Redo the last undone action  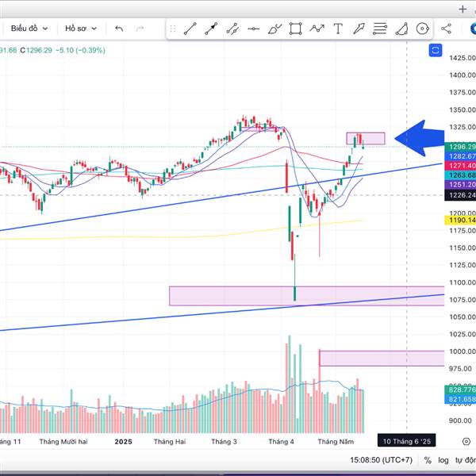[x=140, y=29]
